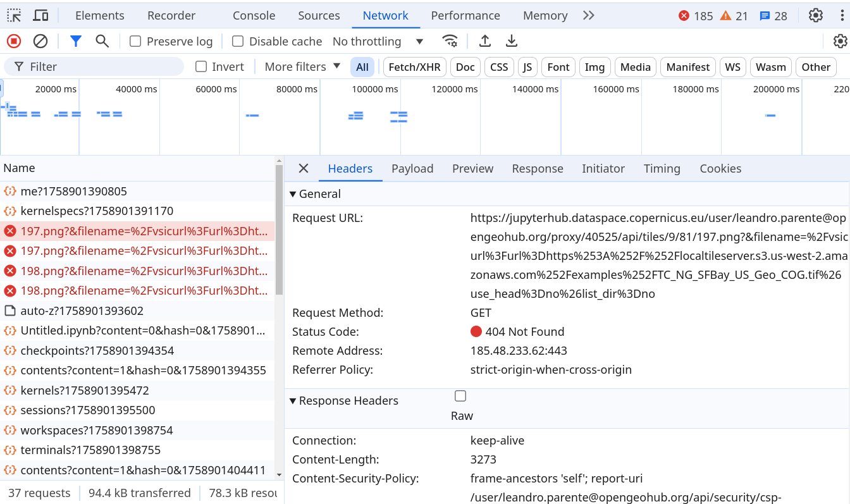850x504 pixels.
Task: Switch to the Console panel tab
Action: [254, 16]
